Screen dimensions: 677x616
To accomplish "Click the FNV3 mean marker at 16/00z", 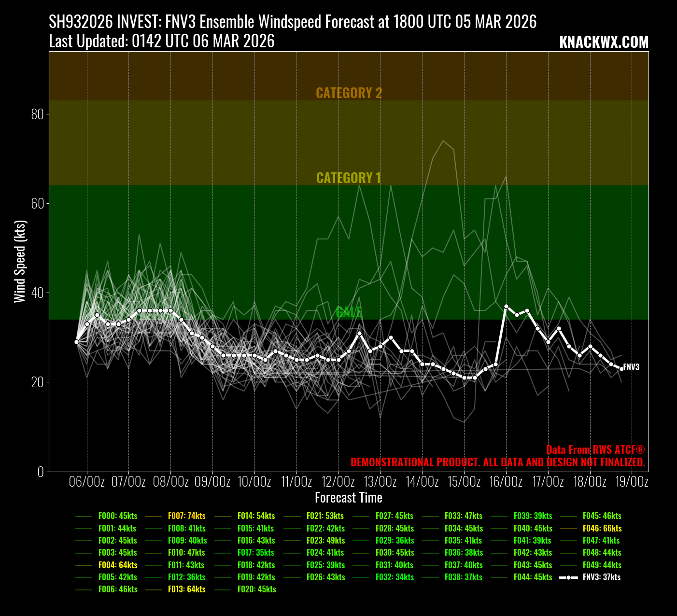I will coord(506,306).
